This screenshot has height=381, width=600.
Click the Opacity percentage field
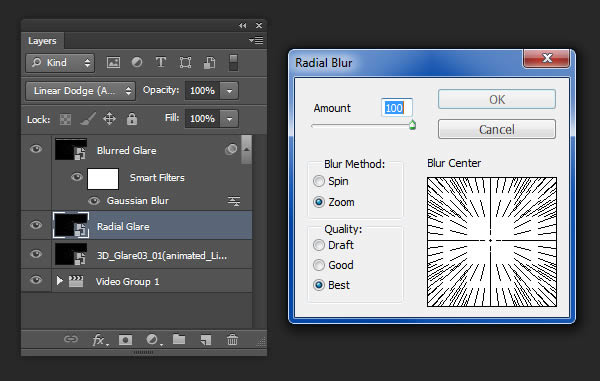(202, 91)
